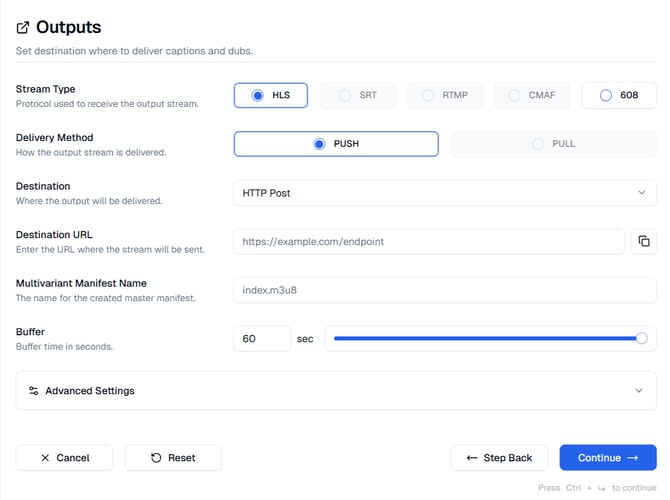Click the Destination dropdown chevron arrow
The height and width of the screenshot is (500, 670).
641,193
